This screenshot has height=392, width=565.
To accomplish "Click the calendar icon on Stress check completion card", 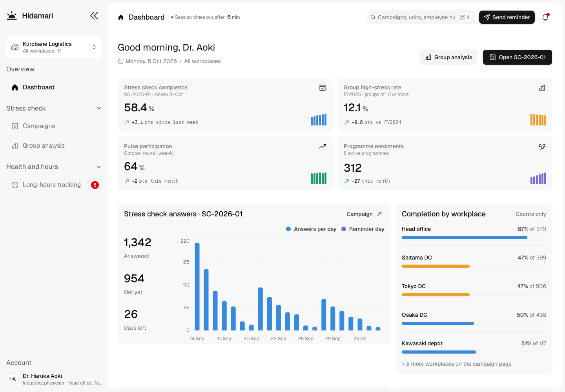I will (323, 88).
